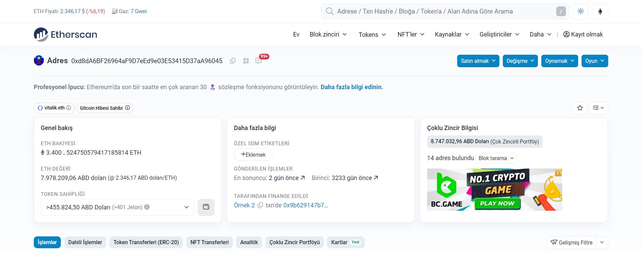Click the top-30 functions arrow icon
Viewport: 644px width, 257px height.
coord(213,87)
